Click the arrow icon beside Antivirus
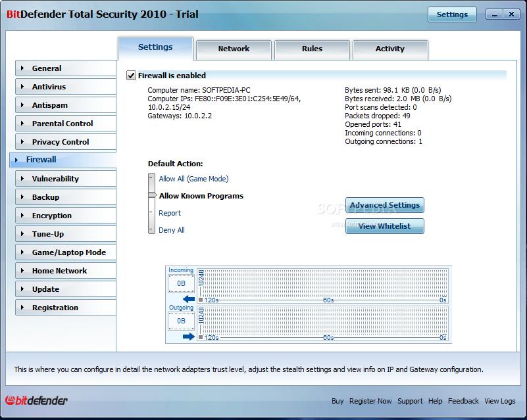527x420 pixels. click(22, 87)
